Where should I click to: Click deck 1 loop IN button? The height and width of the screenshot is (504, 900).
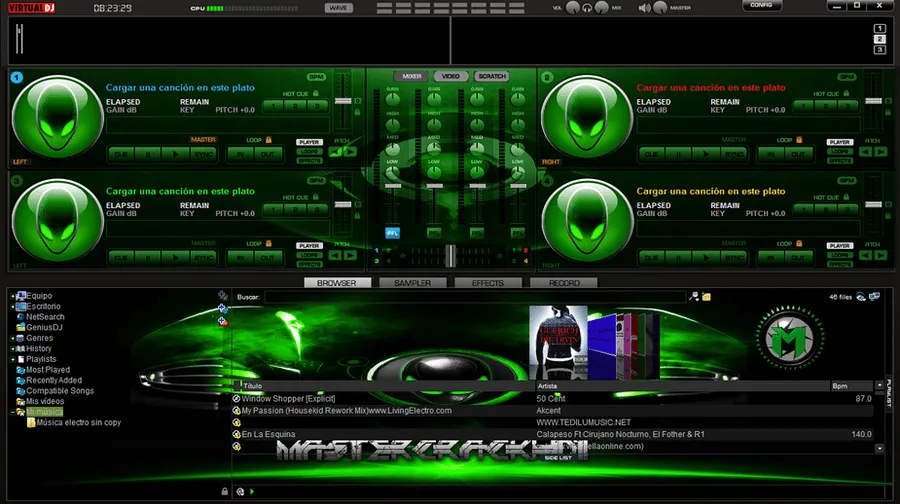pyautogui.click(x=240, y=154)
